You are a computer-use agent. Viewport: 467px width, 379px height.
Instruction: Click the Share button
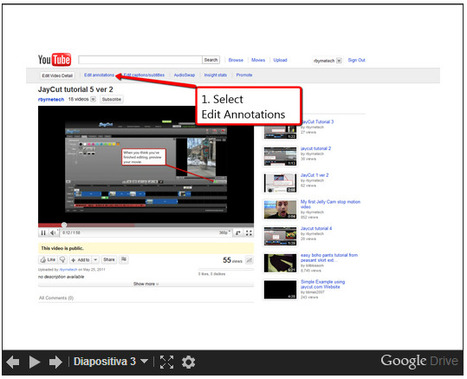coord(109,260)
